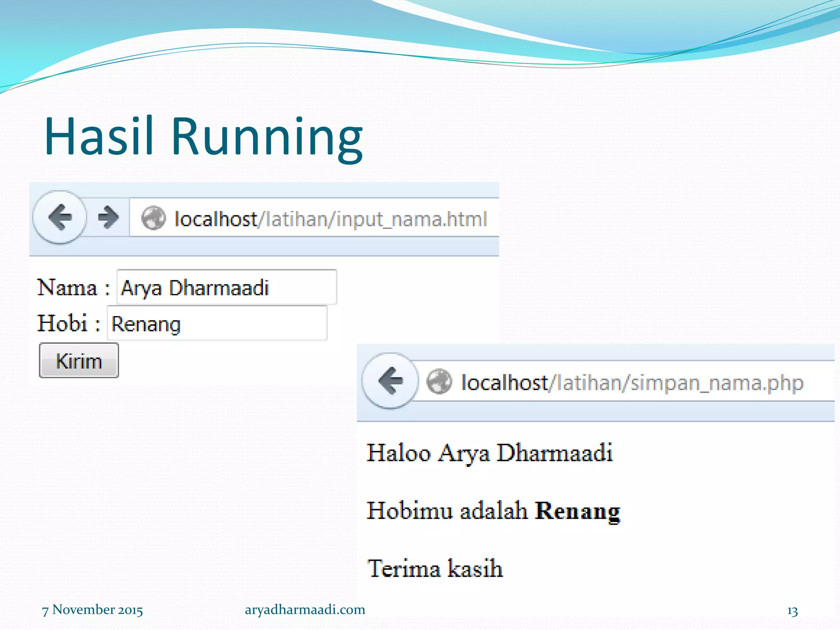Click globe icon beside simpan_nama.php address
840x630 pixels.
[439, 381]
